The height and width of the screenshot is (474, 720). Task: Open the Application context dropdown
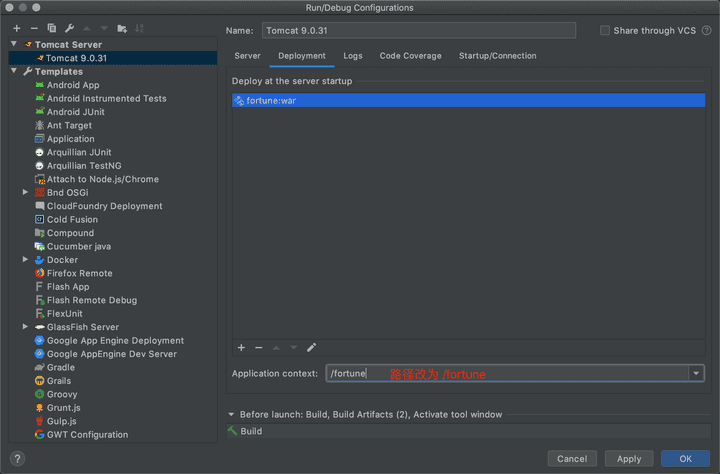[x=696, y=374]
